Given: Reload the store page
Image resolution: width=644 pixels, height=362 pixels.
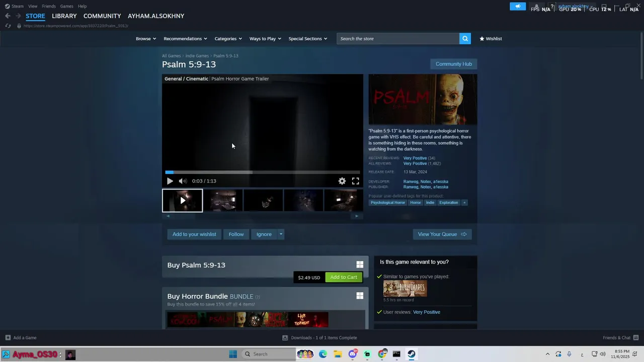Looking at the screenshot, I should click(x=8, y=26).
